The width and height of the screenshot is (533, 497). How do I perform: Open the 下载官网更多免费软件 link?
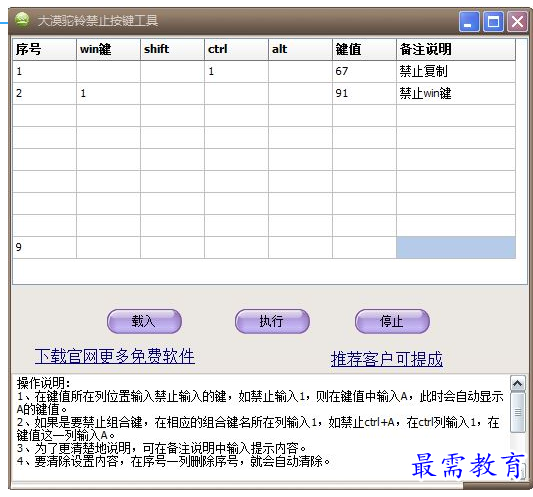coord(115,356)
